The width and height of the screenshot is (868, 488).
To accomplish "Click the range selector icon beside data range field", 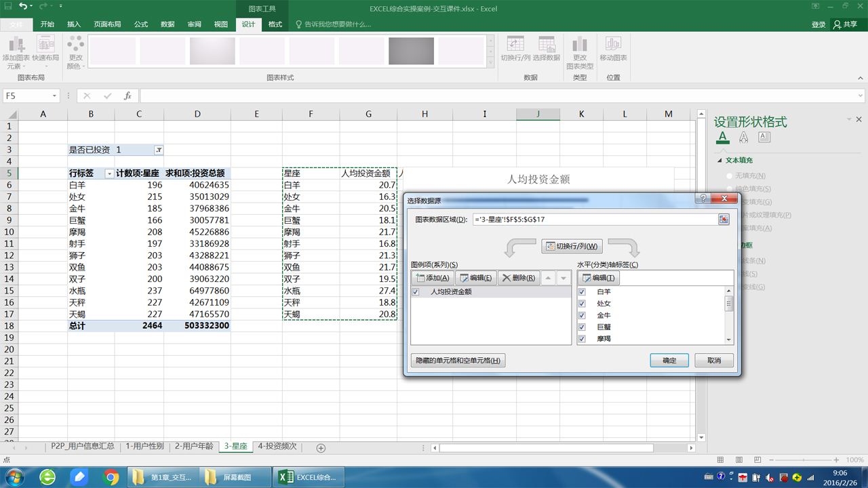I will coord(724,220).
